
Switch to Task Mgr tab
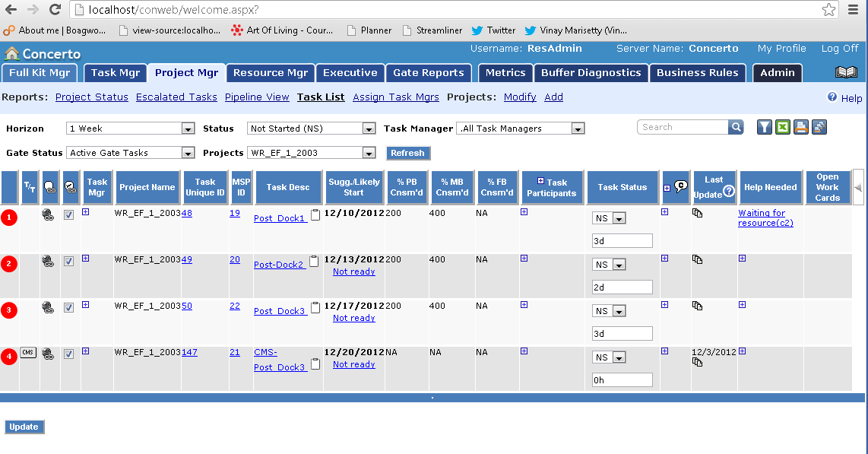[x=116, y=72]
